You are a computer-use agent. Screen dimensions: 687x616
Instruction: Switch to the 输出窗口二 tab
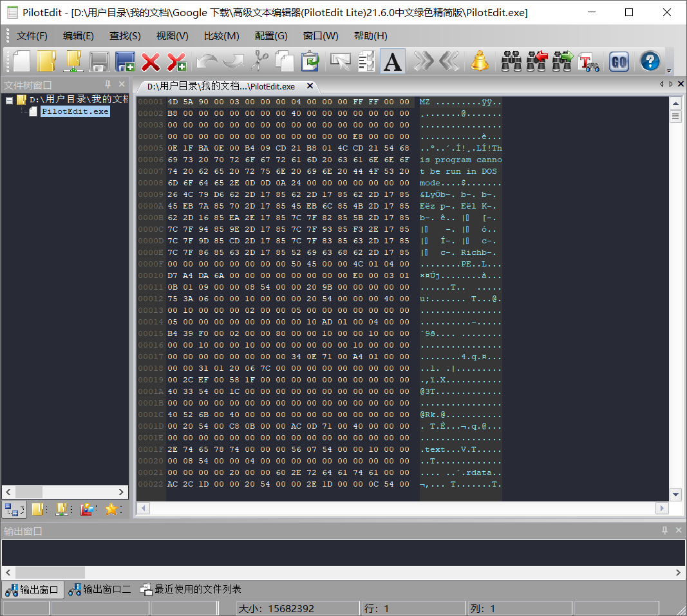(x=100, y=589)
